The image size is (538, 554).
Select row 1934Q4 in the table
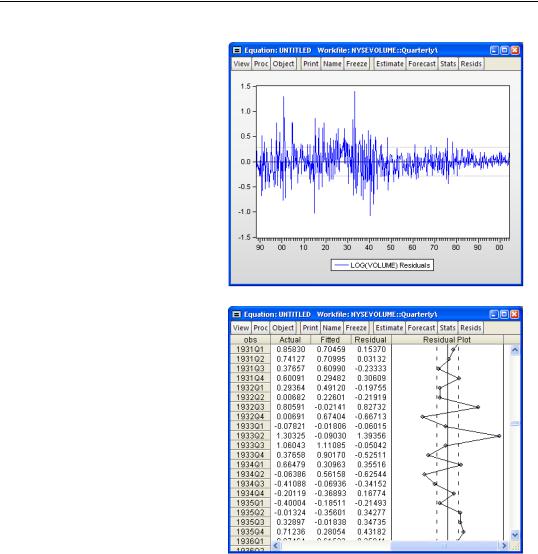tap(250, 493)
